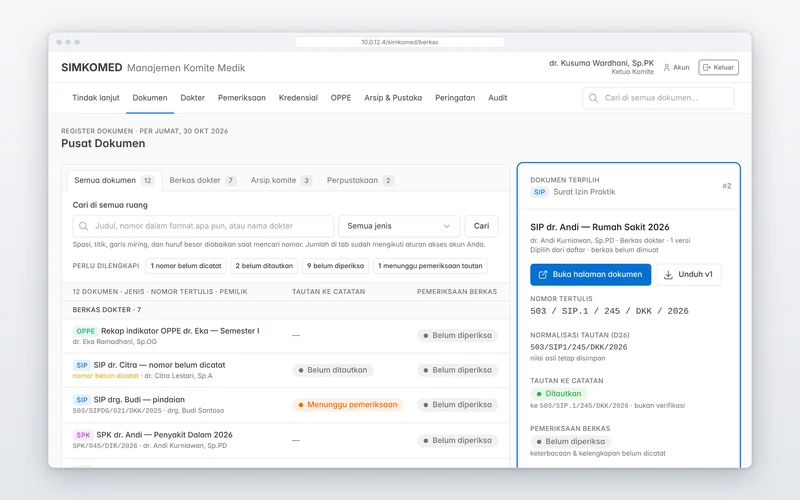Click the external-link icon on 'Buka halaman dokumen'
The image size is (800, 500).
pyautogui.click(x=543, y=274)
